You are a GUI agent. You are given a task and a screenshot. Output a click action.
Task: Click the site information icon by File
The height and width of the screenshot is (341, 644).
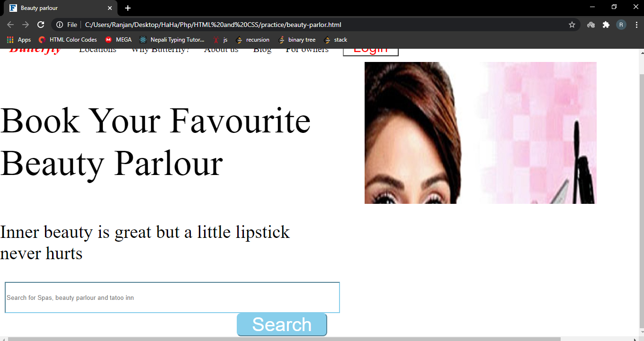pos(60,25)
